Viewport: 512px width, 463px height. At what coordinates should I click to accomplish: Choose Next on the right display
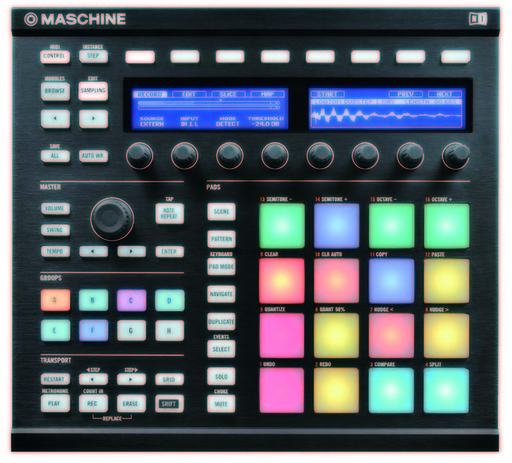tap(445, 94)
